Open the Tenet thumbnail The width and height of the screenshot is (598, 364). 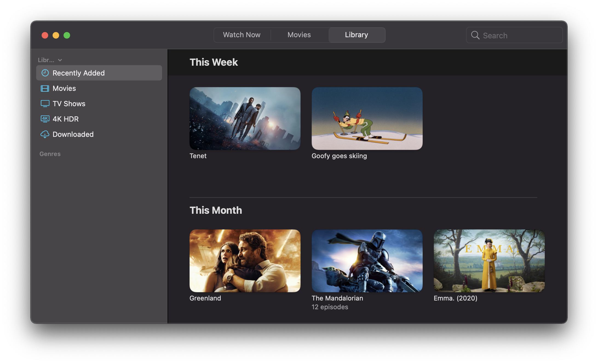tap(245, 119)
